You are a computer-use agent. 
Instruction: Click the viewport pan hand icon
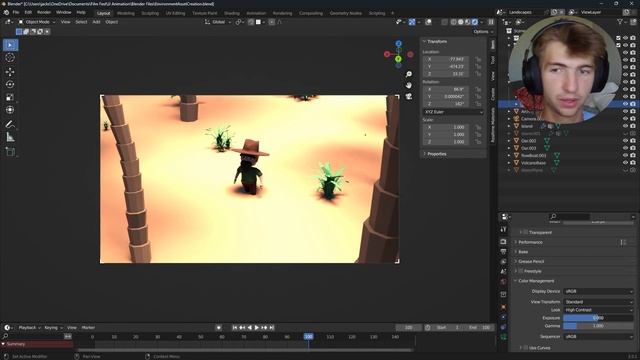pyautogui.click(x=409, y=85)
